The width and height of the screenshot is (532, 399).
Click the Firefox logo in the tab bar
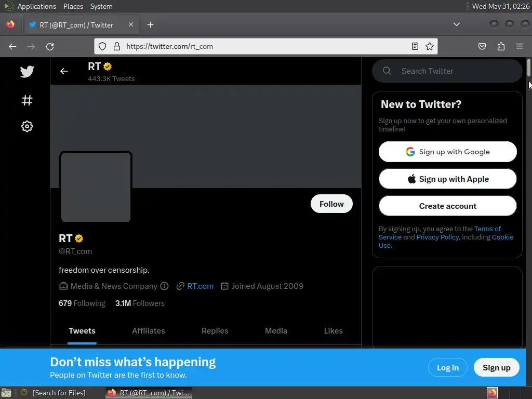10,24
